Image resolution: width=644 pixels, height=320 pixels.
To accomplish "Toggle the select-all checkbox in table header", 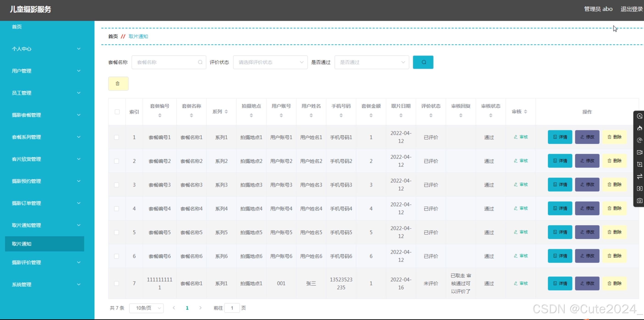I will pos(117,112).
